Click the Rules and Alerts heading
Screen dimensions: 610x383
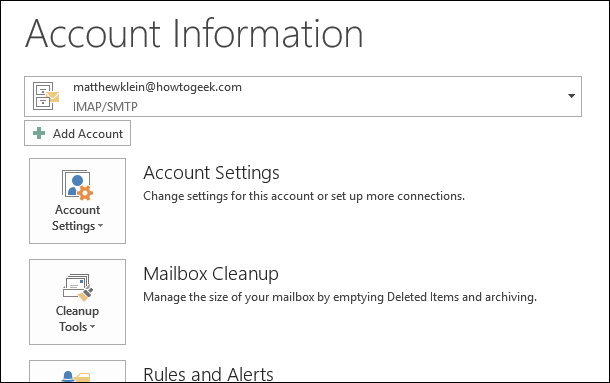208,374
